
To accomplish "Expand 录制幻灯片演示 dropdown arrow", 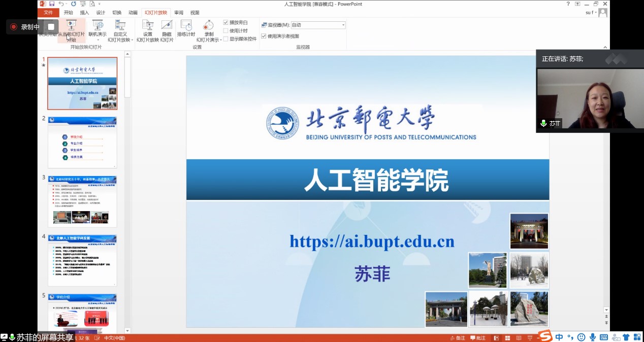I will pyautogui.click(x=221, y=40).
